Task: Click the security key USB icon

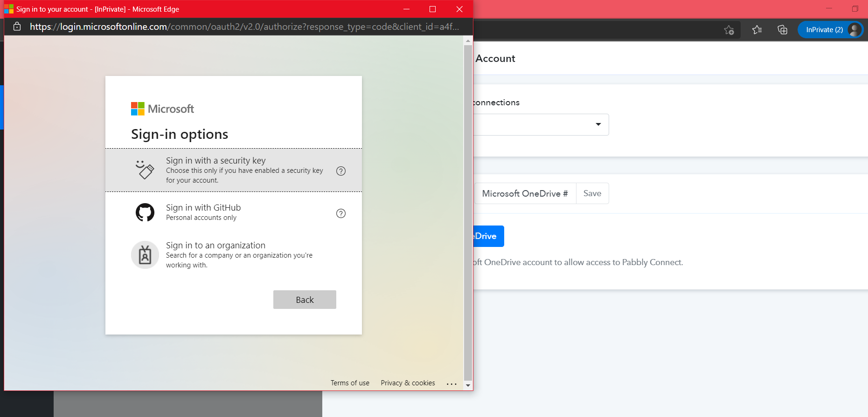Action: pyautogui.click(x=145, y=170)
